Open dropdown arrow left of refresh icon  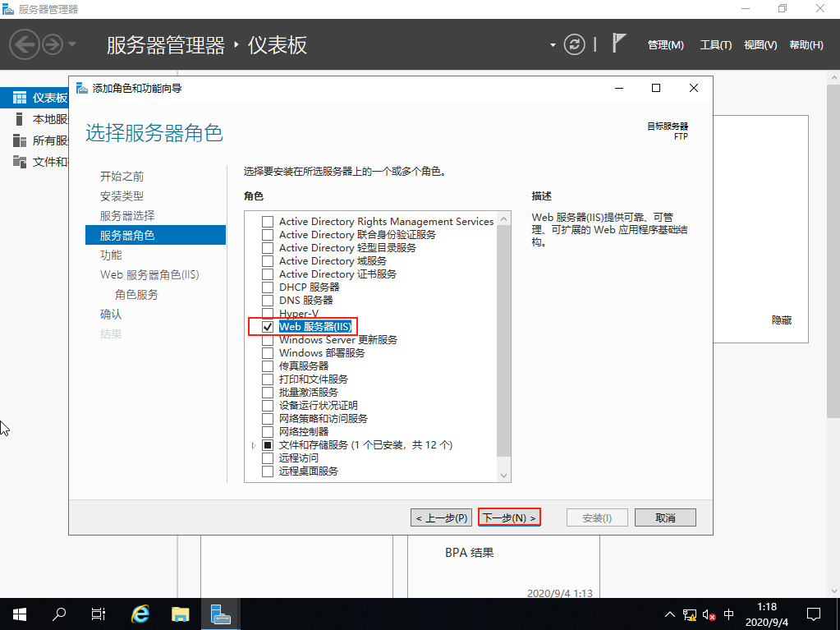(553, 45)
